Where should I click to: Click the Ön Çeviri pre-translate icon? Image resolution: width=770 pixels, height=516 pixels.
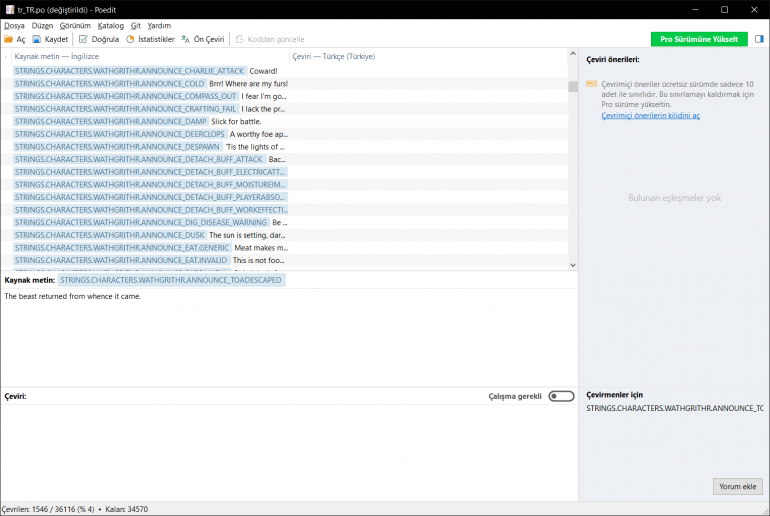click(x=185, y=39)
